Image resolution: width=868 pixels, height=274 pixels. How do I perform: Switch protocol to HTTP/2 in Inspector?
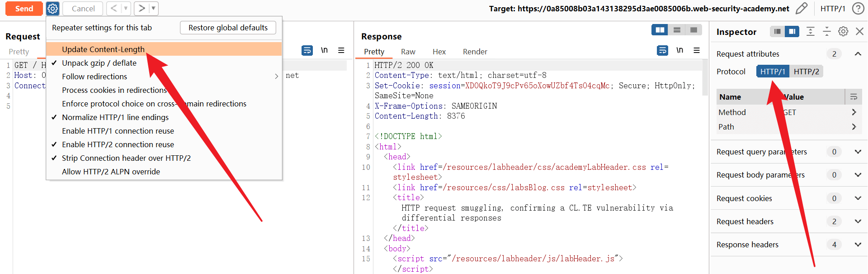[806, 72]
